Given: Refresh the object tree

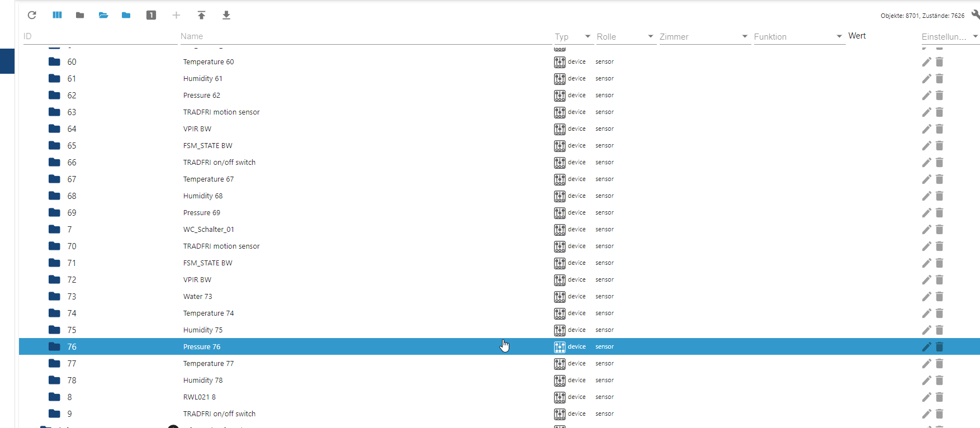Looking at the screenshot, I should pos(32,15).
